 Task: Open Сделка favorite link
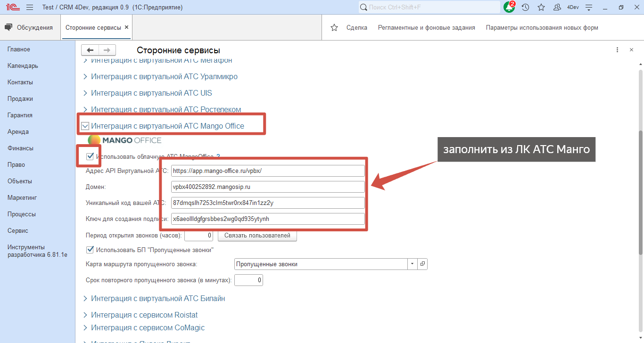tap(357, 27)
